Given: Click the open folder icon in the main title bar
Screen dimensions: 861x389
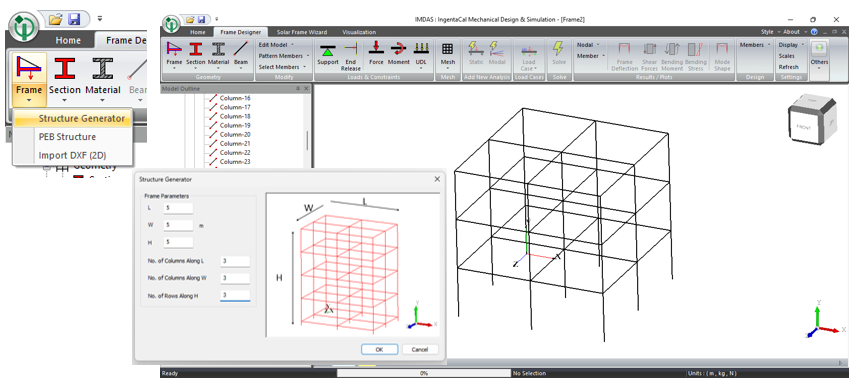Looking at the screenshot, I should coord(190,19).
